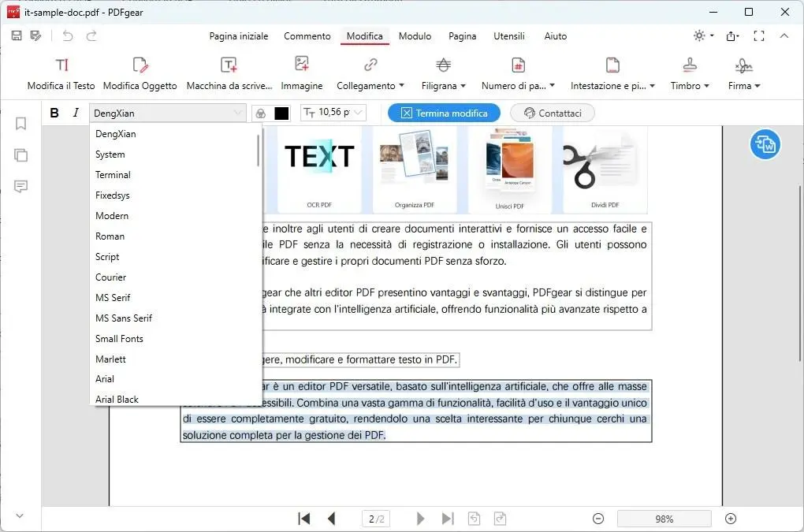Open the Pagina iniziale tab
Viewport: 804px width, 532px height.
[x=238, y=36]
